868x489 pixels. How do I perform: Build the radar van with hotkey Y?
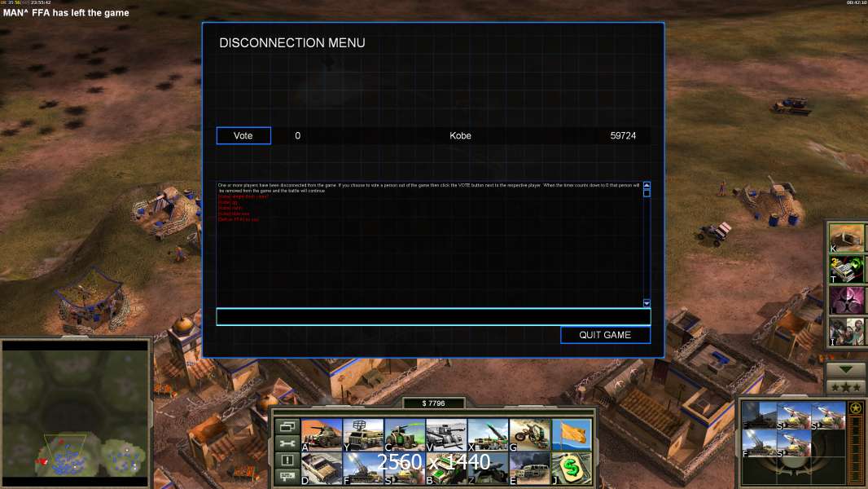click(363, 434)
